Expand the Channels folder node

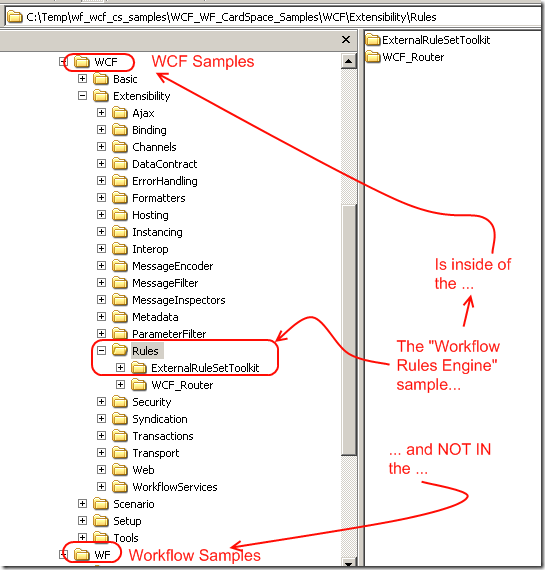click(101, 146)
